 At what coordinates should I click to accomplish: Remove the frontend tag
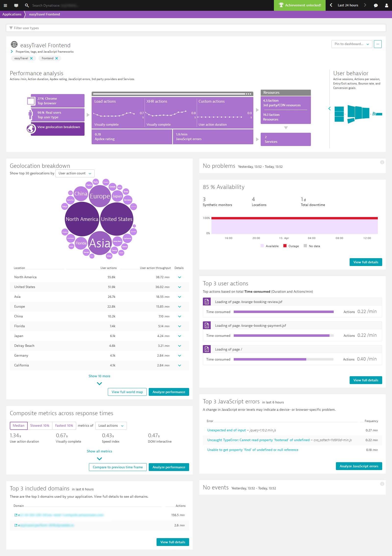[x=57, y=58]
